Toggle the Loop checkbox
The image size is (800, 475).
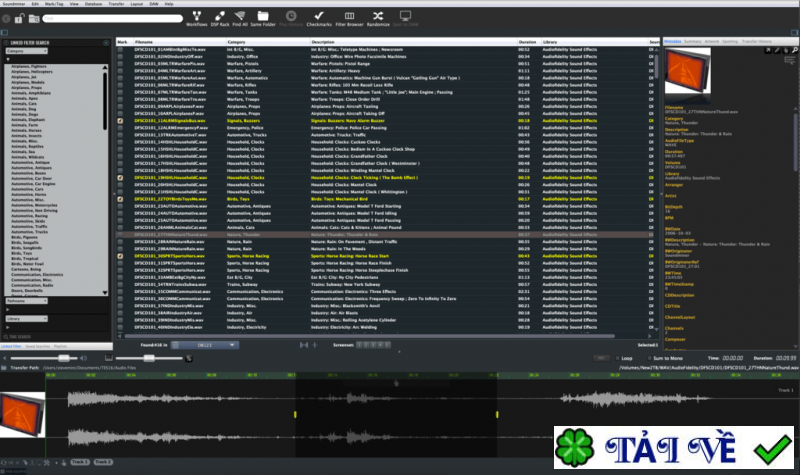pos(615,357)
